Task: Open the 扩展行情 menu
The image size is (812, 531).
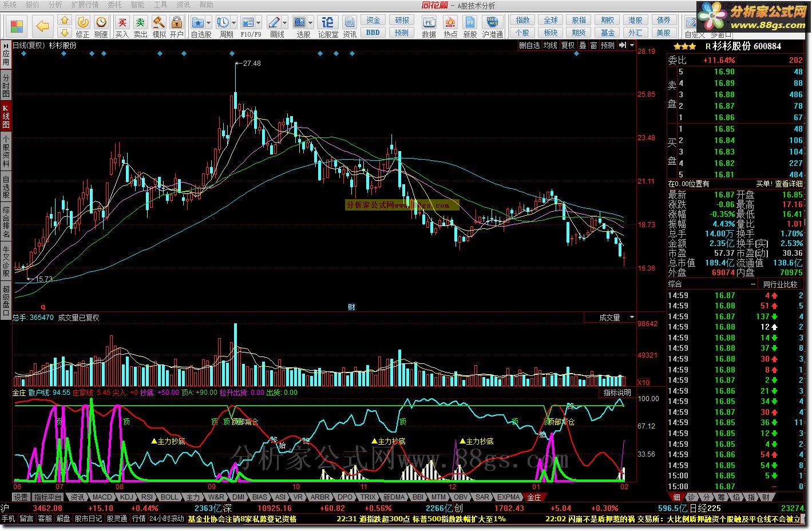Action: point(85,5)
